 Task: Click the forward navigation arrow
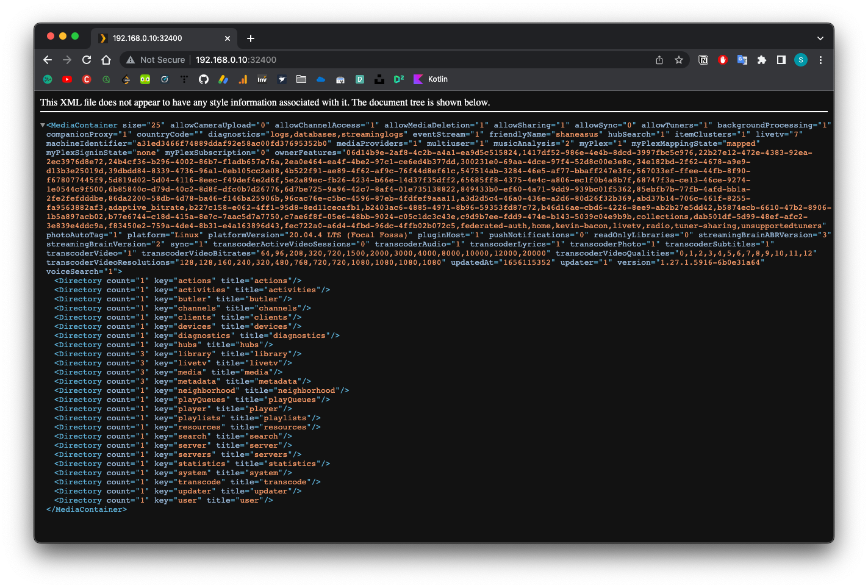[x=67, y=60]
